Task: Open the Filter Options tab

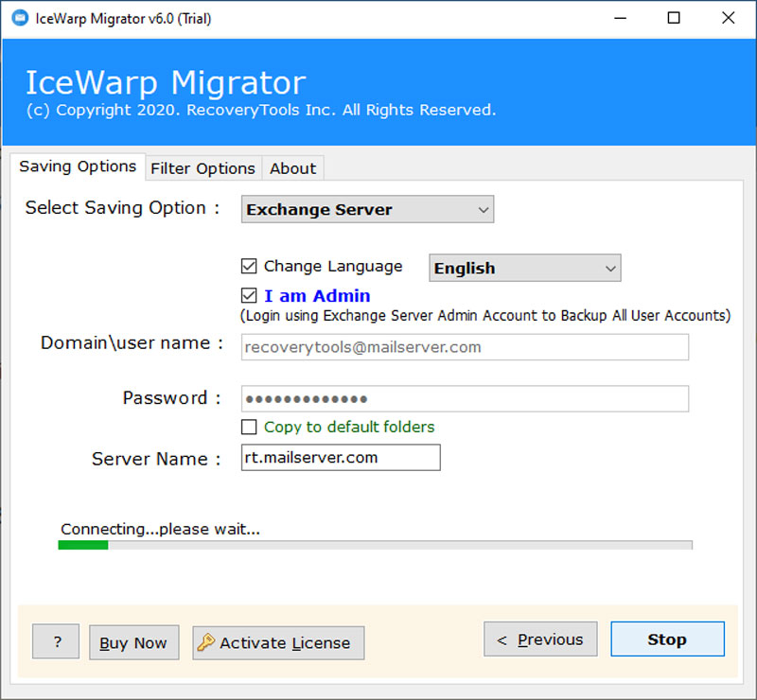Action: (x=202, y=168)
